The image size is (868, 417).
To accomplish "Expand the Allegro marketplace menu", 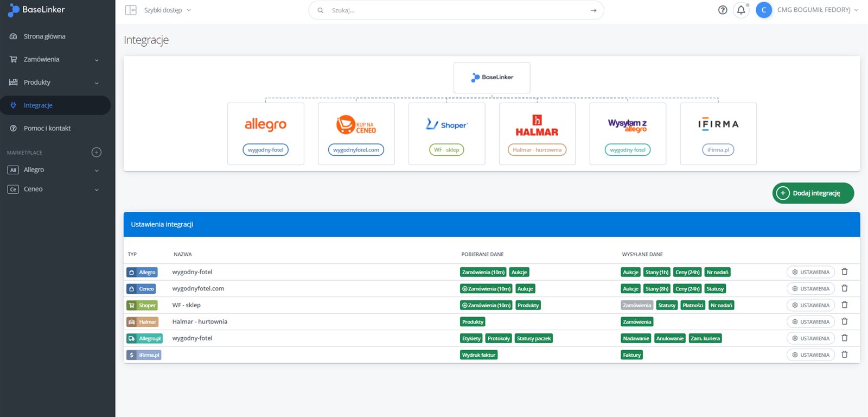I will click(x=54, y=170).
